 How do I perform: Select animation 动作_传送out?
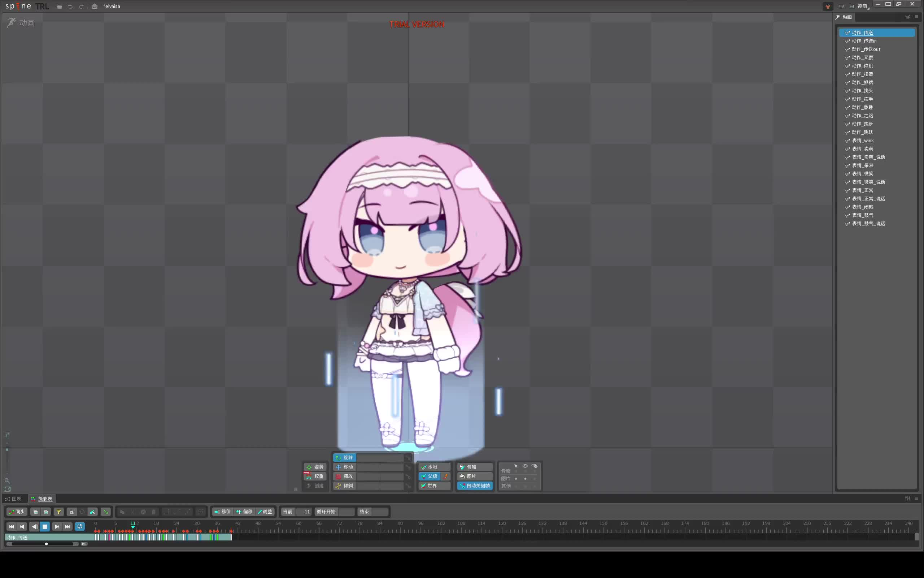tap(877, 49)
